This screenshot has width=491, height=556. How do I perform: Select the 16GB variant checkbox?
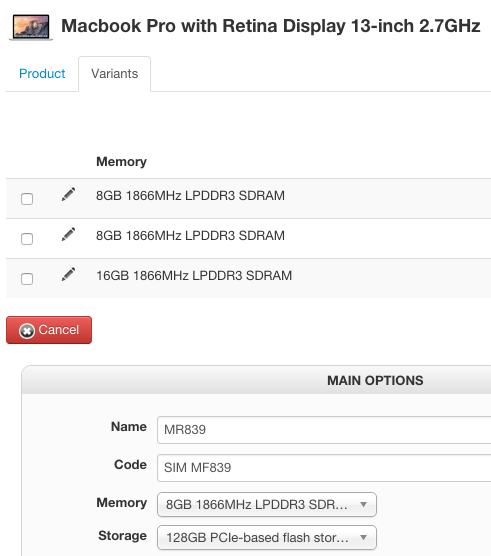click(27, 279)
